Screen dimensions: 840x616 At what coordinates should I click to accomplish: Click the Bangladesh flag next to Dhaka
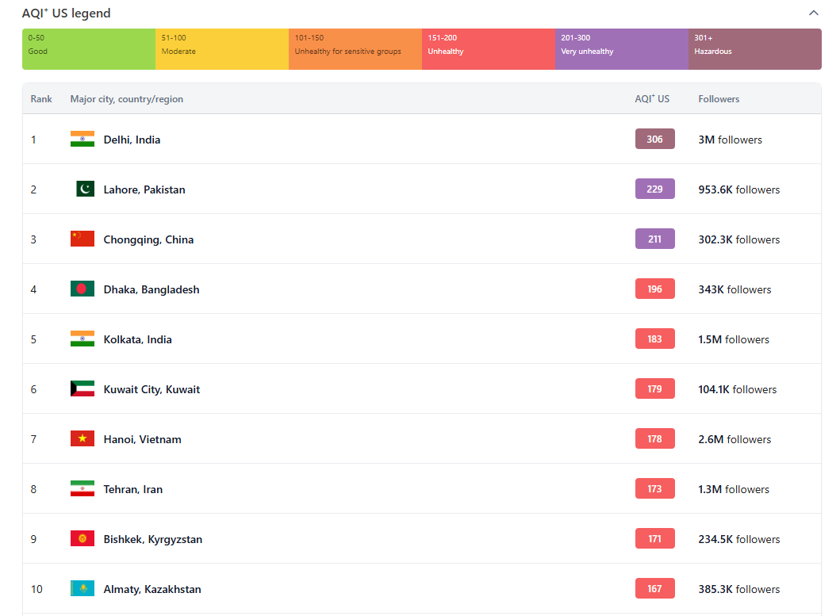point(82,289)
